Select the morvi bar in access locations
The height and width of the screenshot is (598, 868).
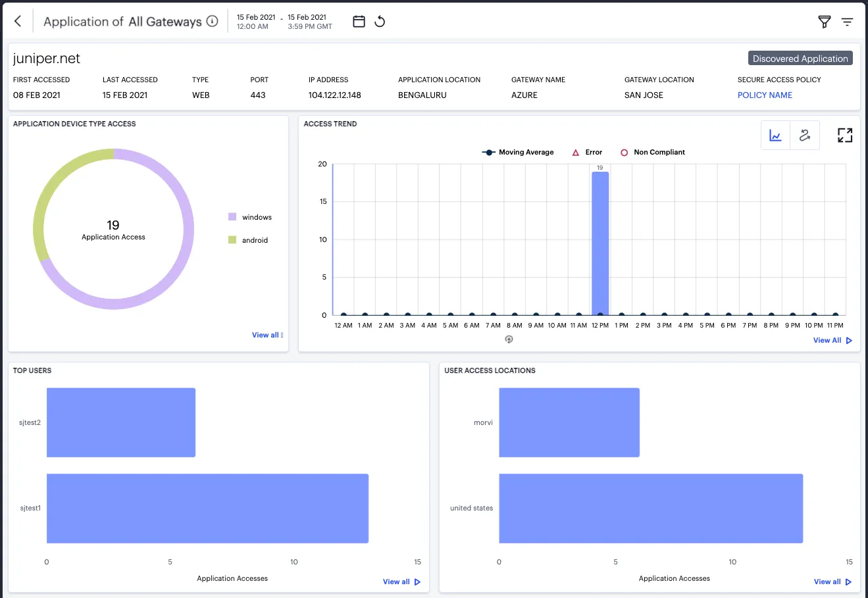[569, 422]
